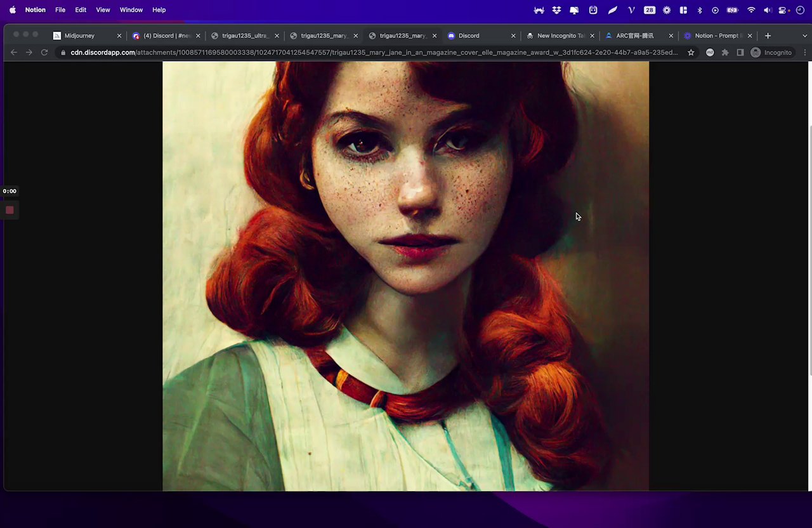Image resolution: width=812 pixels, height=528 pixels.
Task: Stop the recording with red square
Action: (x=10, y=210)
